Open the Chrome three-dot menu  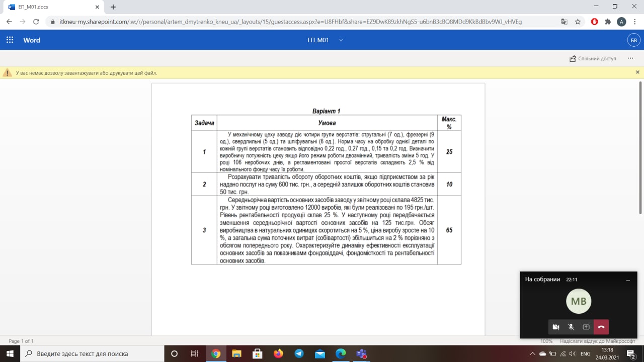pyautogui.click(x=634, y=22)
